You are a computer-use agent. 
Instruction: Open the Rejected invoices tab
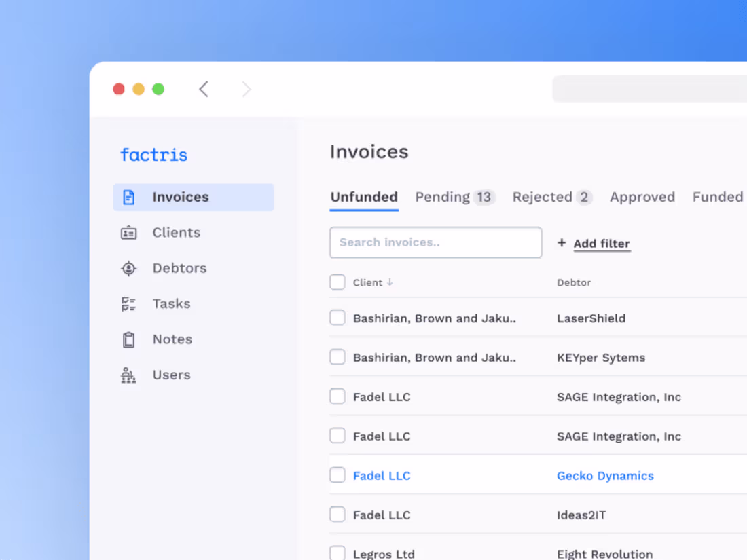coord(542,197)
